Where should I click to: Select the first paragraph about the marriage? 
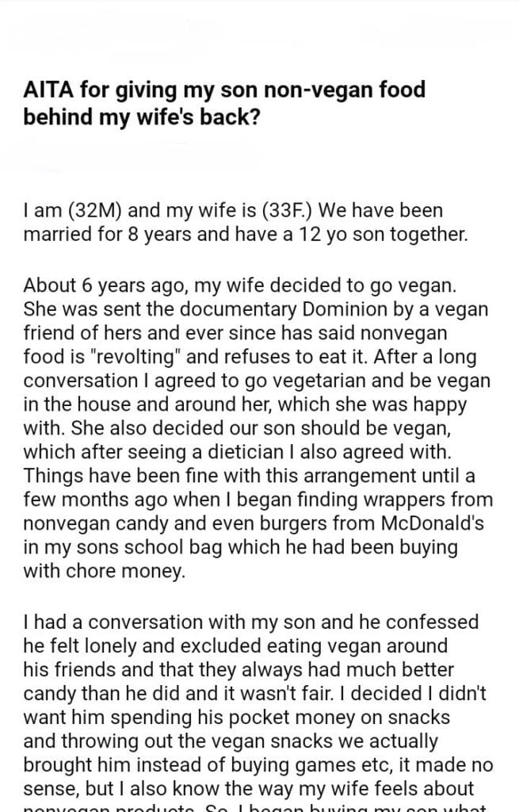coord(235,224)
